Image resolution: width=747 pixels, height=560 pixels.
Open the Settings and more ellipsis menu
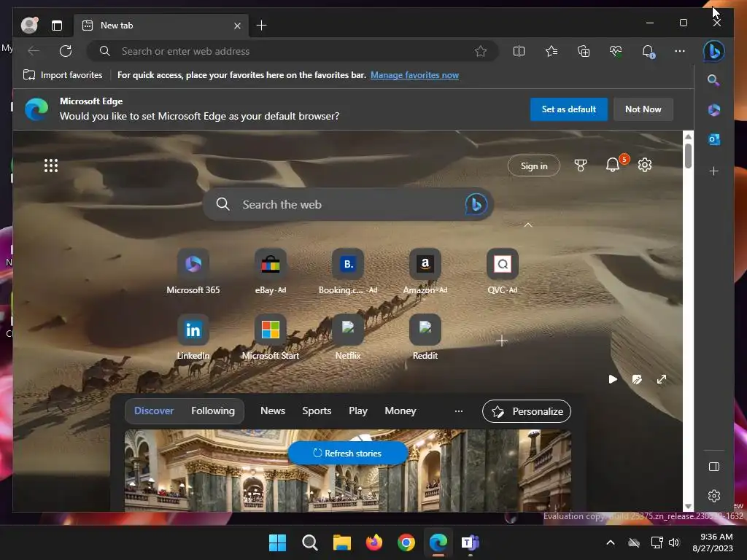pyautogui.click(x=680, y=51)
